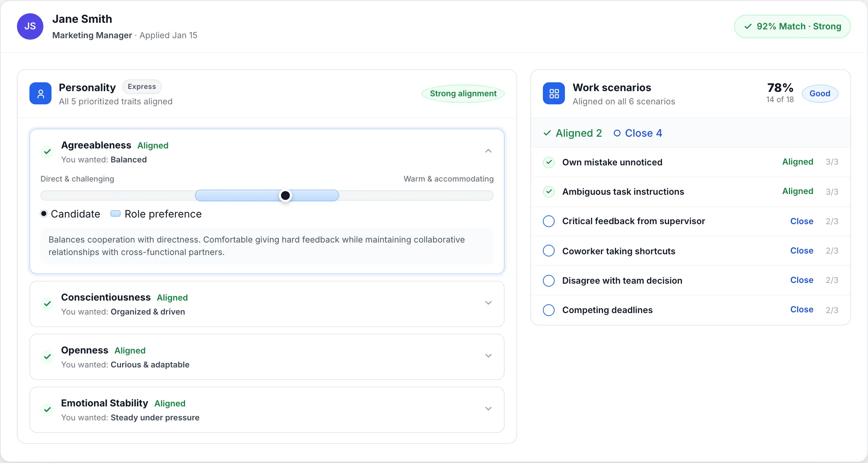868x463 pixels.
Task: Expand the Conscientiousness trait card
Action: point(488,303)
